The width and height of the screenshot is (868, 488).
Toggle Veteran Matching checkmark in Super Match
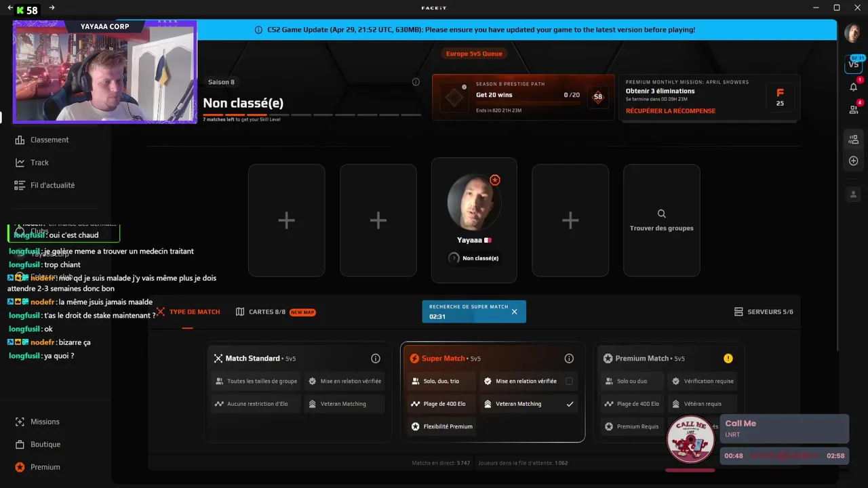click(x=570, y=404)
